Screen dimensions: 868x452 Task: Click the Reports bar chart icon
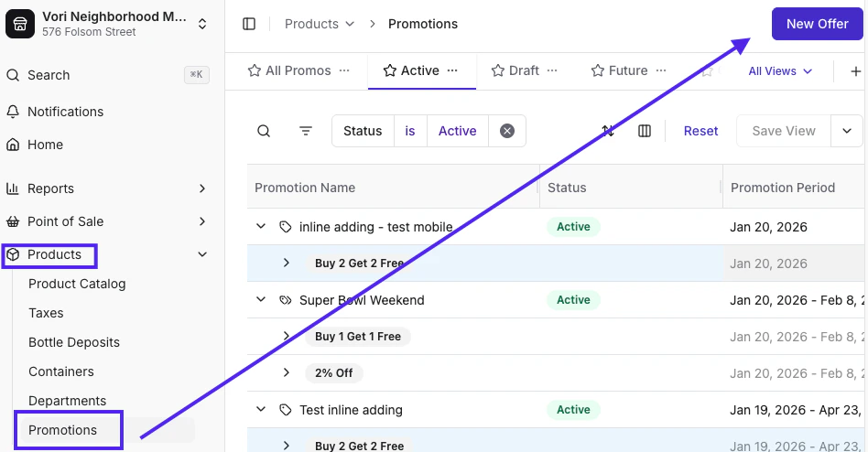pos(13,188)
